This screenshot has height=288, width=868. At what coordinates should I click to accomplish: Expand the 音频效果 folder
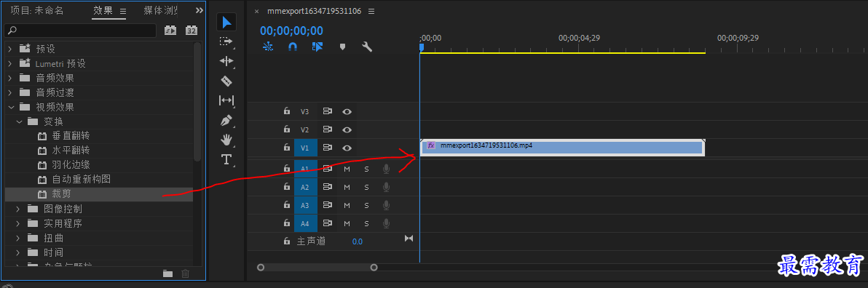10,78
